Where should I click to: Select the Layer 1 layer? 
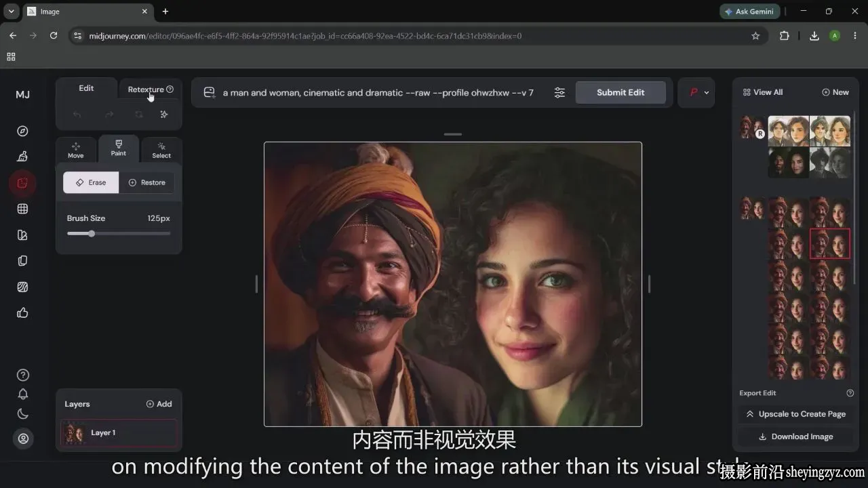pyautogui.click(x=119, y=433)
